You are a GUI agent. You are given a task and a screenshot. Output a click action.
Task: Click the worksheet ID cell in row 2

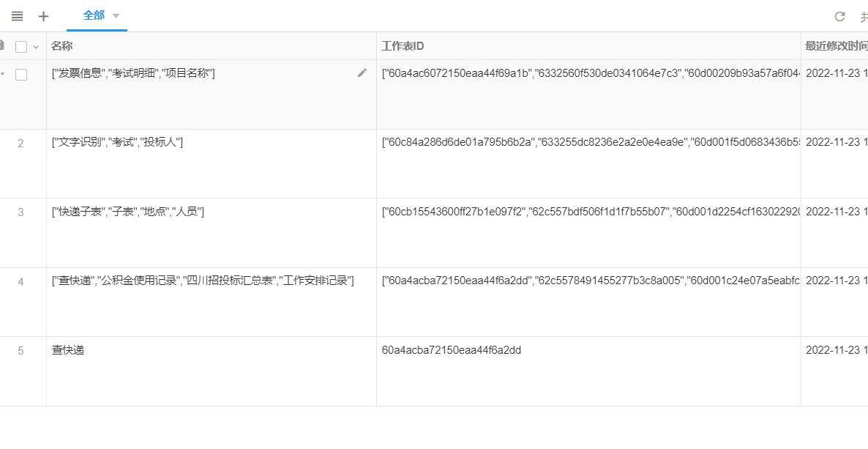588,142
